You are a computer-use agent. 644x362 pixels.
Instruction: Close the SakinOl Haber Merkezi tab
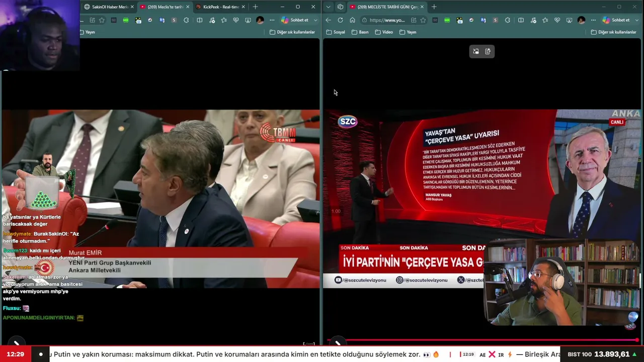tap(132, 7)
